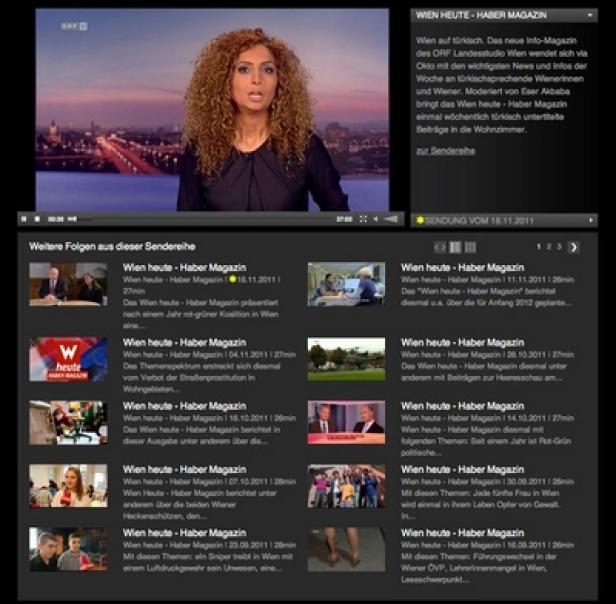Adjust the volume level bars
Screen dimensions: 616x604
coord(391,219)
